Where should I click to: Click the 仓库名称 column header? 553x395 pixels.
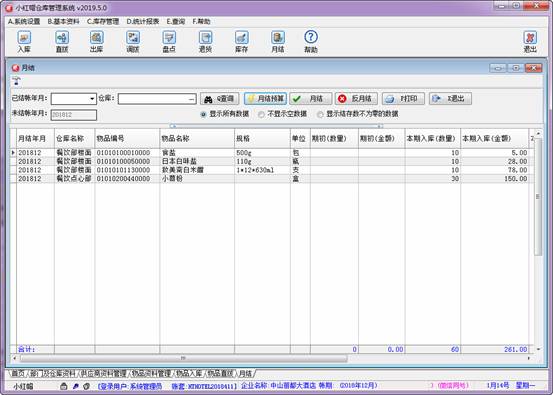[74, 139]
